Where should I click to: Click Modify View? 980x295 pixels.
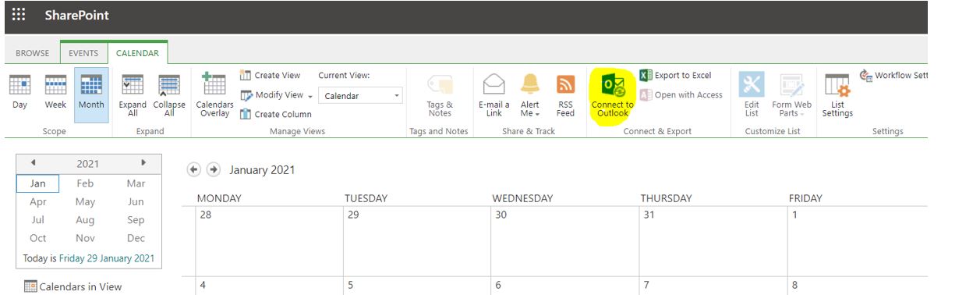[271, 95]
